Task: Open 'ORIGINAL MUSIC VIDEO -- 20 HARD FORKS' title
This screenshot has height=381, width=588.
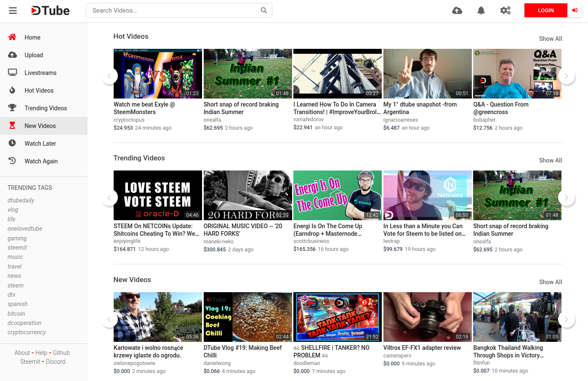Action: pos(243,230)
